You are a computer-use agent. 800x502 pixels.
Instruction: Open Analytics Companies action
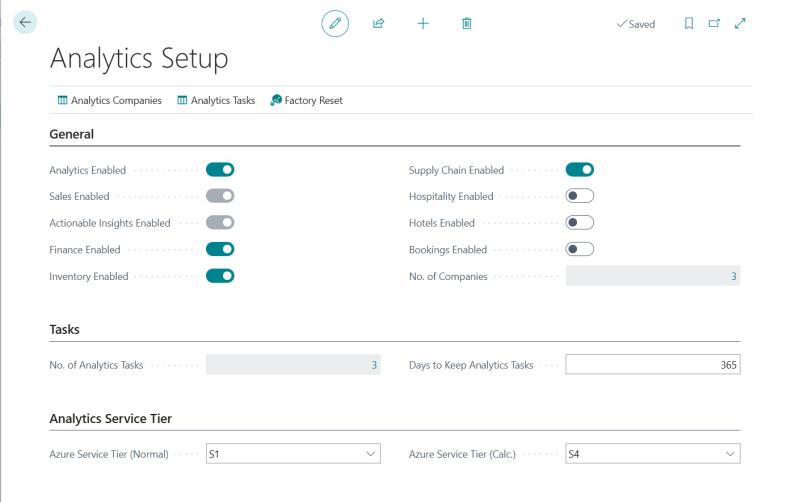(110, 100)
